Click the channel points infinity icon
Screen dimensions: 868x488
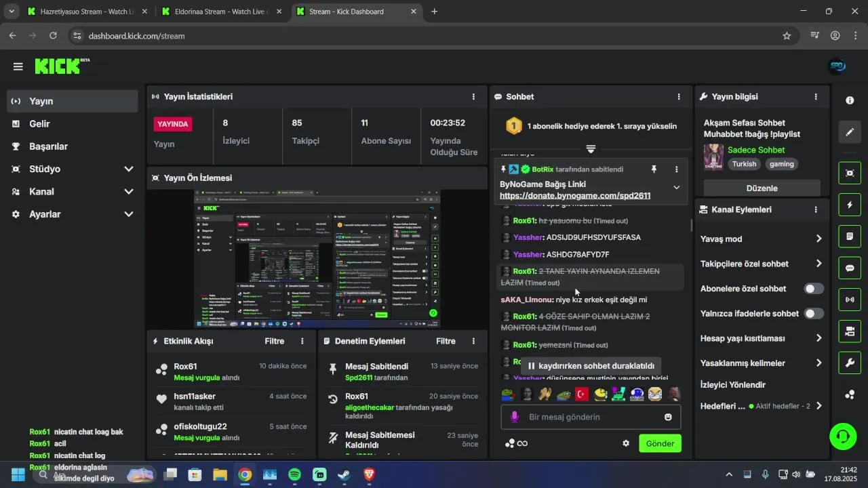522,443
